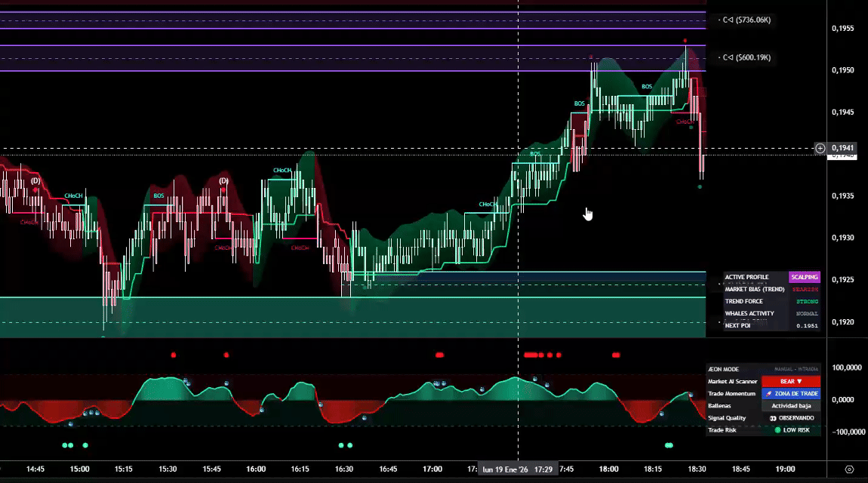The width and height of the screenshot is (868, 483).
Task: Click the TREND FORCE STRONG row
Action: tap(770, 302)
